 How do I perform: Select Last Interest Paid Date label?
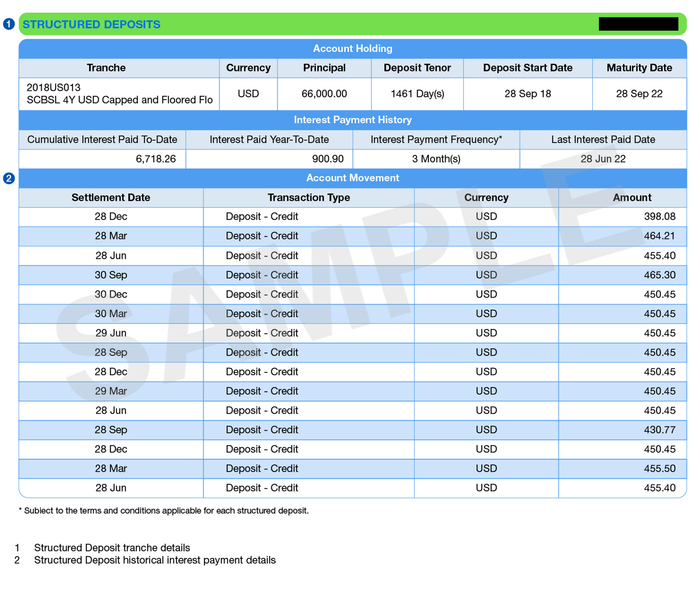coord(603,140)
